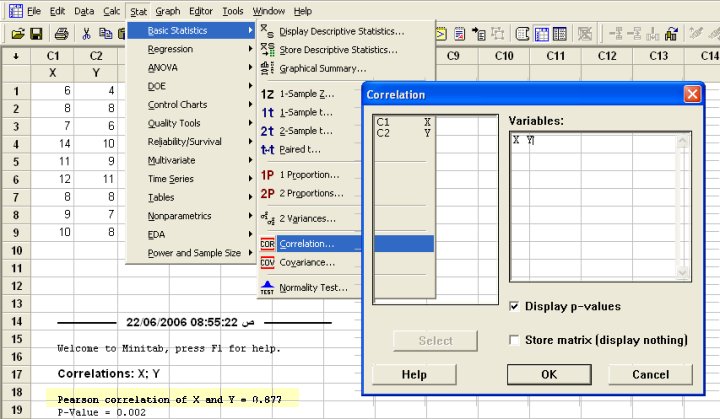720x419 pixels.
Task: Click the COV covariance icon
Action: pos(267,262)
